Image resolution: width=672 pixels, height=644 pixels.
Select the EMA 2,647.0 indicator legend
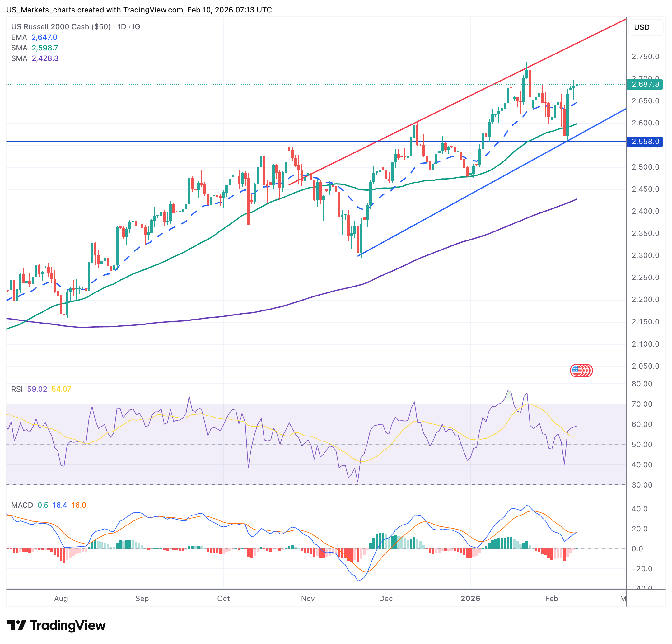coord(34,37)
